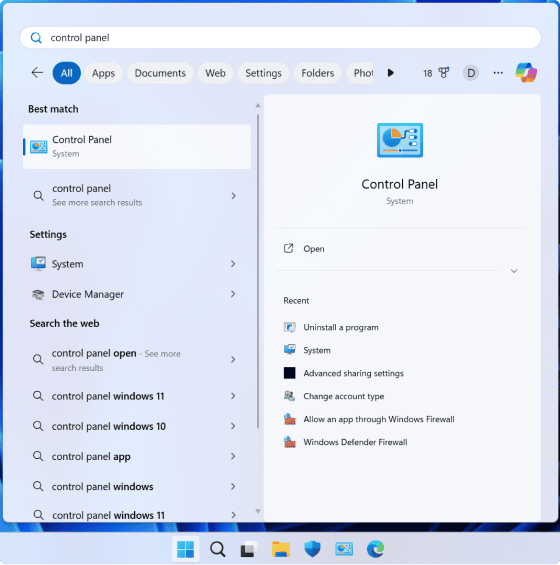This screenshot has width=560, height=565.
Task: Open Control Panel icon pinned on taskbar
Action: [x=344, y=549]
